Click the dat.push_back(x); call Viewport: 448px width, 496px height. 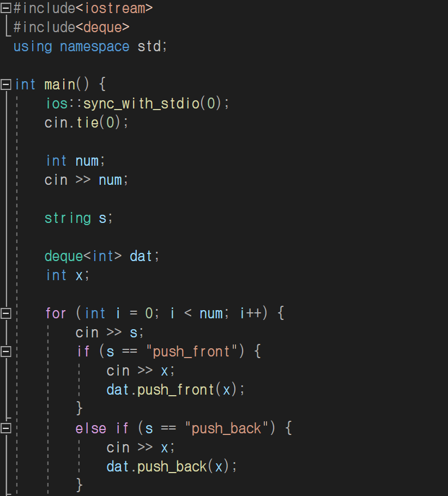pos(172,467)
